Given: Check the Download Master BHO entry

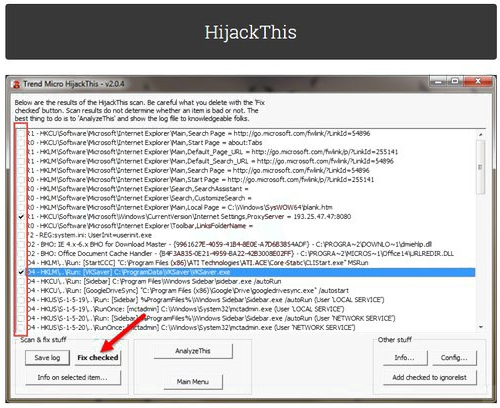Looking at the screenshot, I should (21, 244).
